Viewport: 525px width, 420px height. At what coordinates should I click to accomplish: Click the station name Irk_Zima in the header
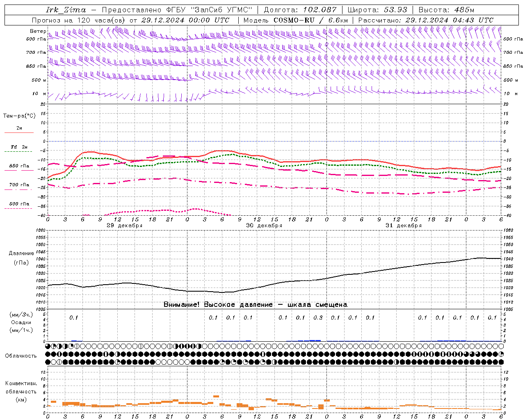[x=66, y=10]
